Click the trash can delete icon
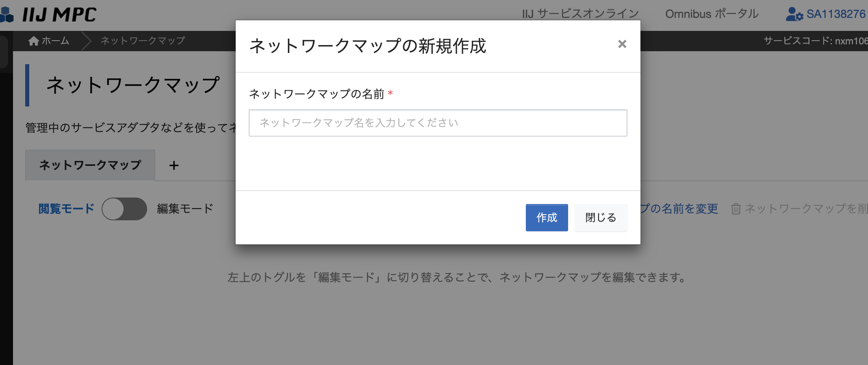This screenshot has height=365, width=868. coord(736,209)
